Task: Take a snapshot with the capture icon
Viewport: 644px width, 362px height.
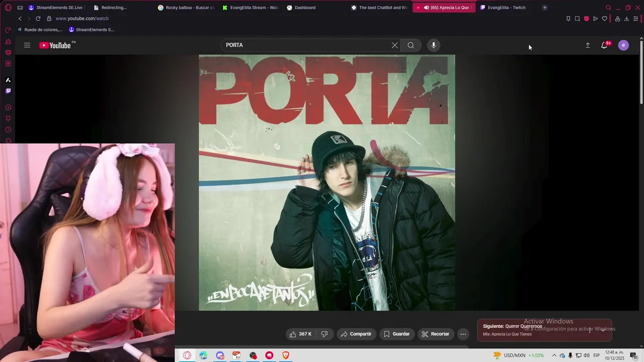Action: click(x=577, y=19)
